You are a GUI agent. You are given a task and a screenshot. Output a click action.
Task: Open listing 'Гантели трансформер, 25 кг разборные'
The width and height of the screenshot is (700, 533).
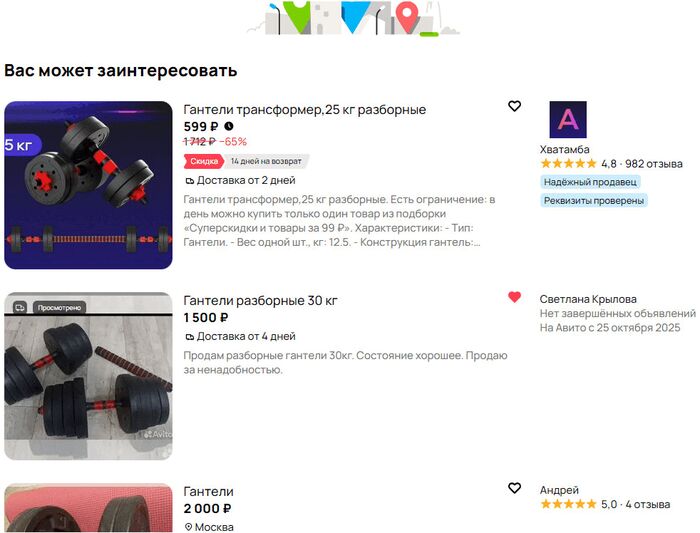click(x=304, y=109)
